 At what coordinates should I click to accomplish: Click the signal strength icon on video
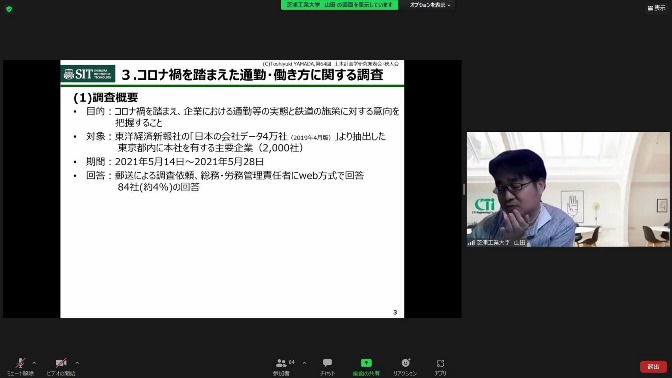click(x=471, y=243)
